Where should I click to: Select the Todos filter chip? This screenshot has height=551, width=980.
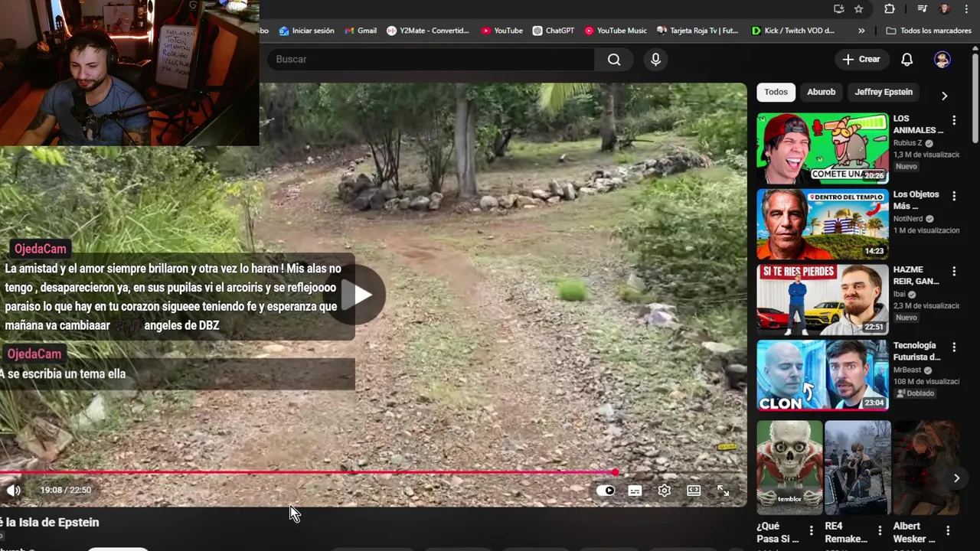tap(776, 92)
